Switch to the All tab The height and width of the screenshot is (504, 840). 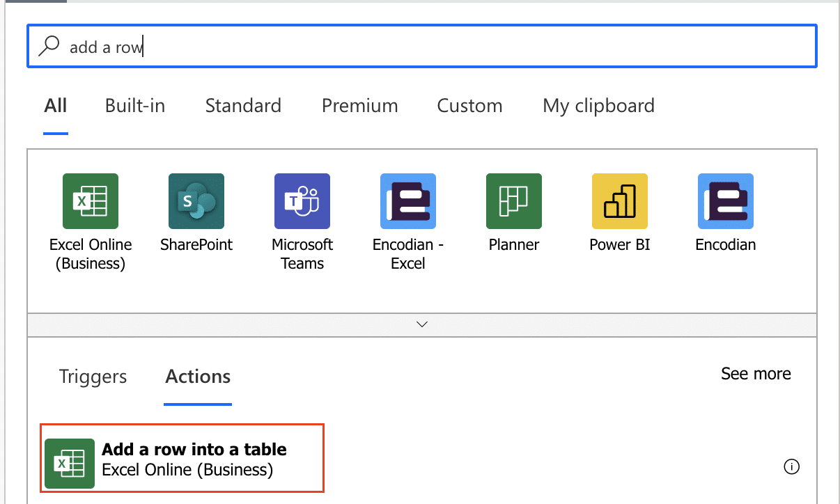point(56,106)
